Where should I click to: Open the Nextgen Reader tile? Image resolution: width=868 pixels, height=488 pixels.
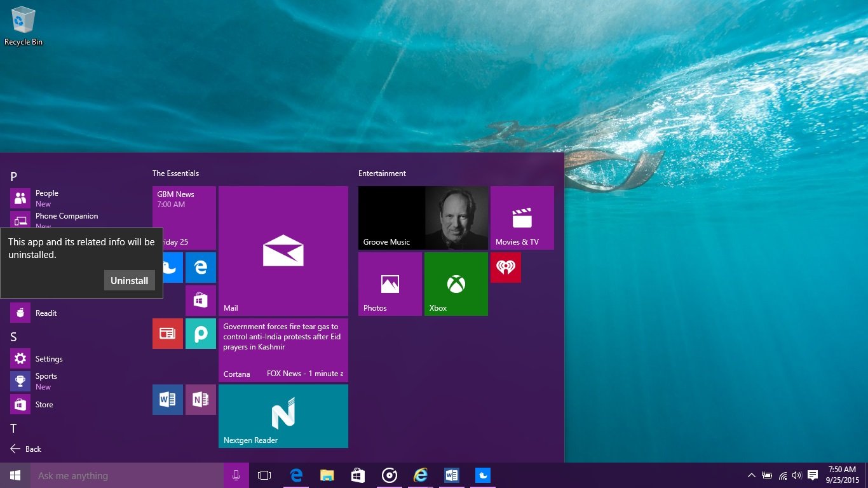(x=283, y=416)
